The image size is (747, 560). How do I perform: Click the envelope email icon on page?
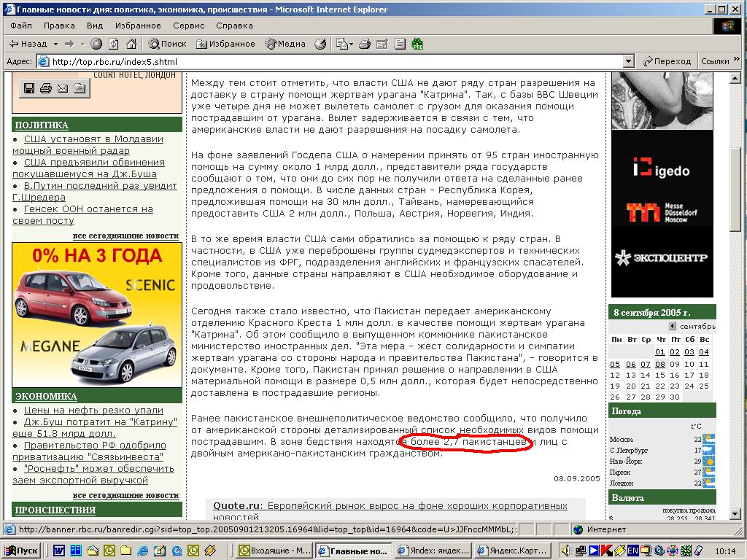(x=63, y=88)
